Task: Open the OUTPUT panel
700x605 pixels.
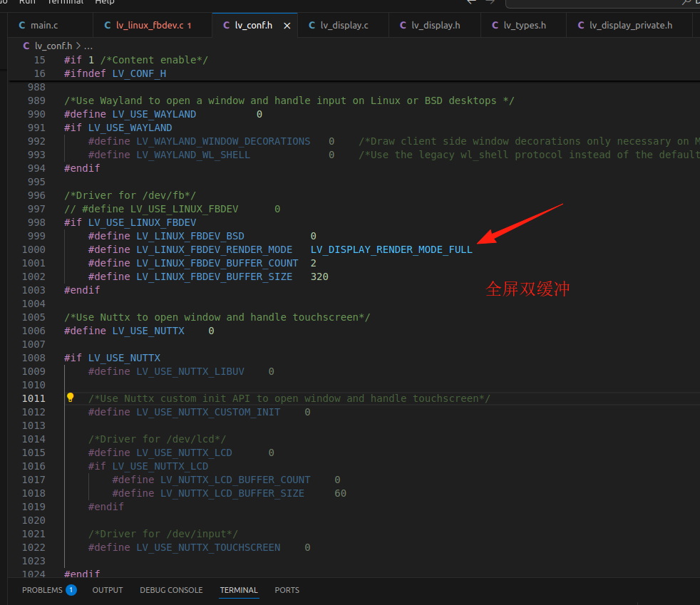Action: click(107, 589)
